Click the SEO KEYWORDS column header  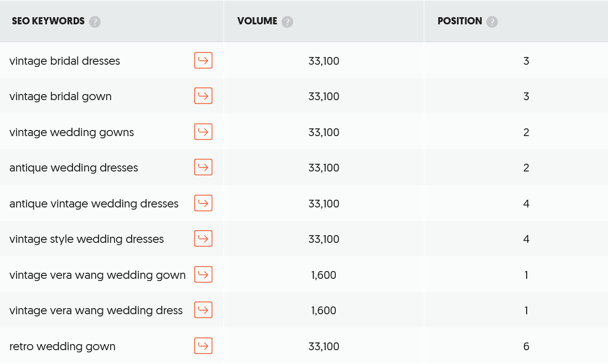(x=47, y=21)
